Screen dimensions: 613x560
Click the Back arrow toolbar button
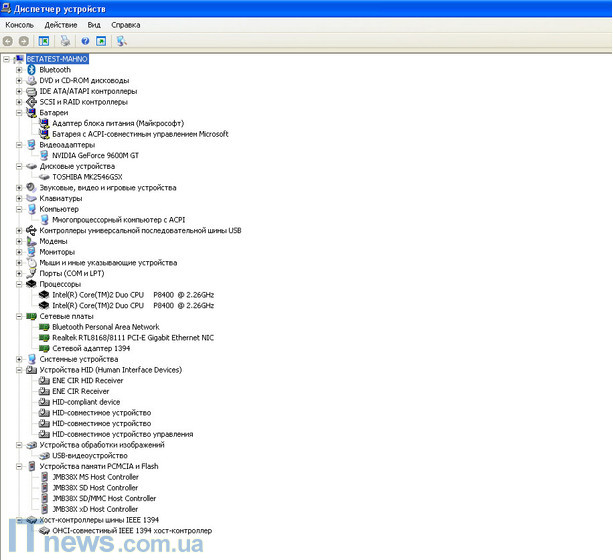pyautogui.click(x=8, y=41)
